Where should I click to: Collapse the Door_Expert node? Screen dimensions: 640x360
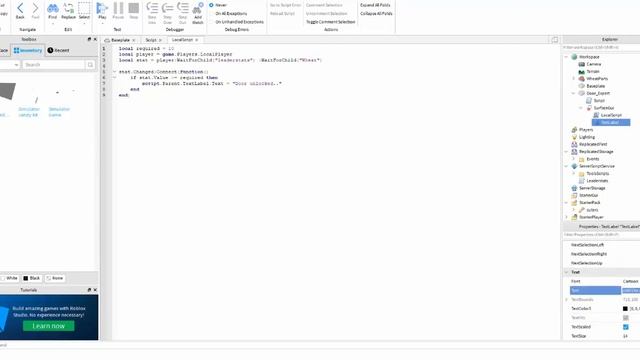coord(573,93)
